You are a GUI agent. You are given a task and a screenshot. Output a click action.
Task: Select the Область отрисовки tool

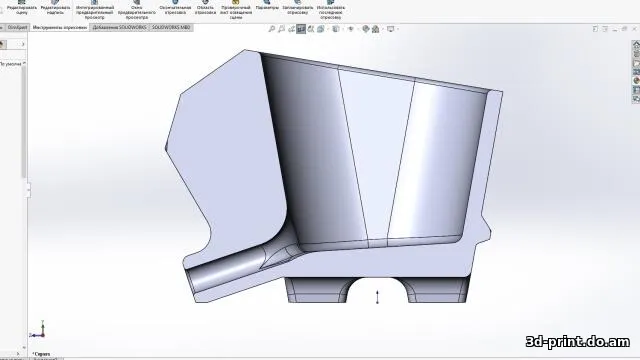click(x=205, y=8)
